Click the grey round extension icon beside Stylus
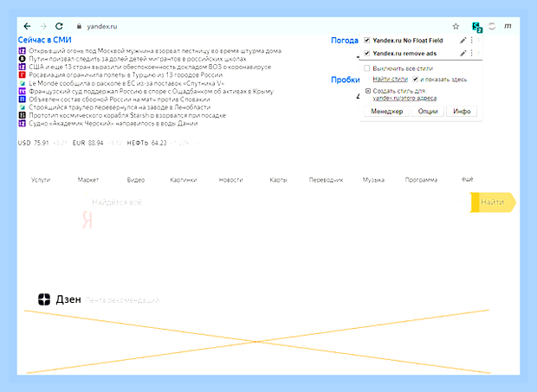The image size is (537, 392). [492, 26]
